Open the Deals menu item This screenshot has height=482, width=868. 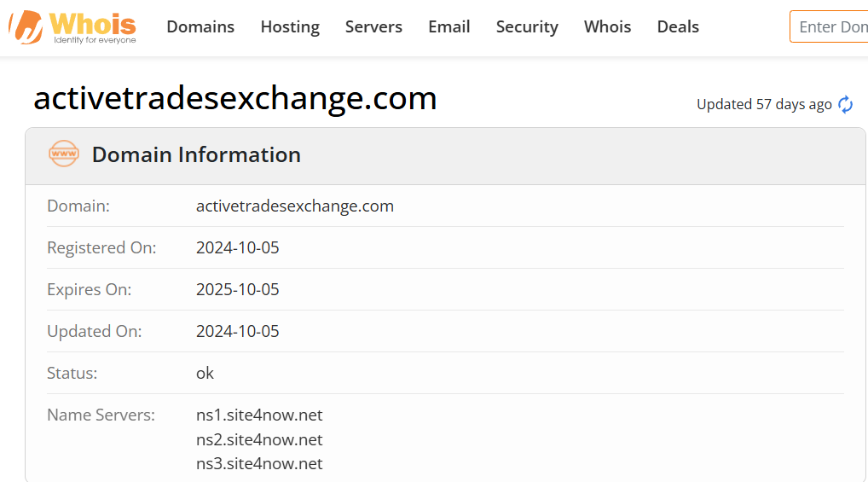[x=678, y=26]
